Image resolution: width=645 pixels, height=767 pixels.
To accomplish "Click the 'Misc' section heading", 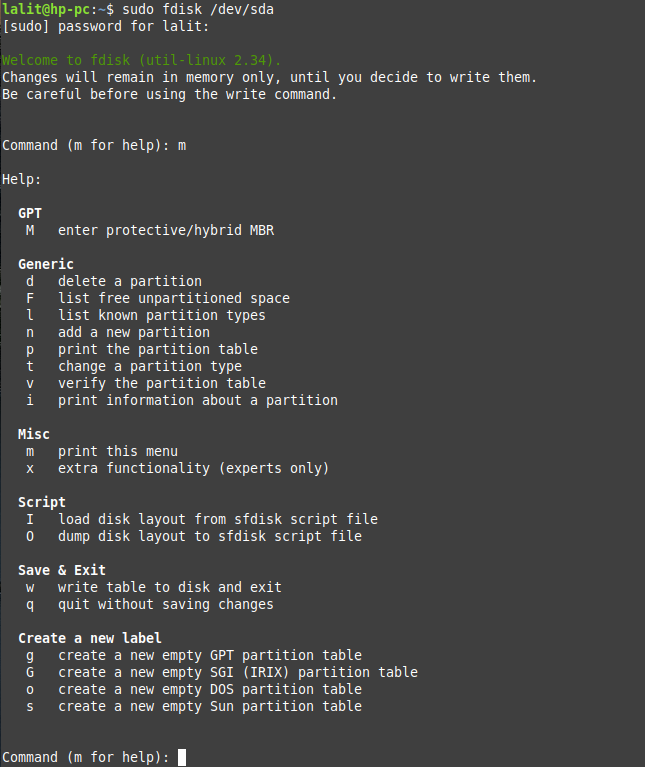I will click(x=34, y=434).
